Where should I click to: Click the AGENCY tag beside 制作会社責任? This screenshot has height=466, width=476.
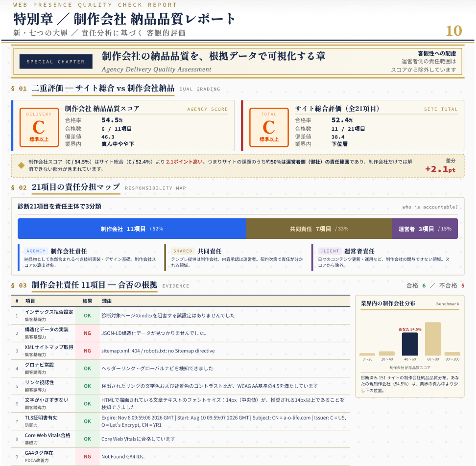(36, 251)
